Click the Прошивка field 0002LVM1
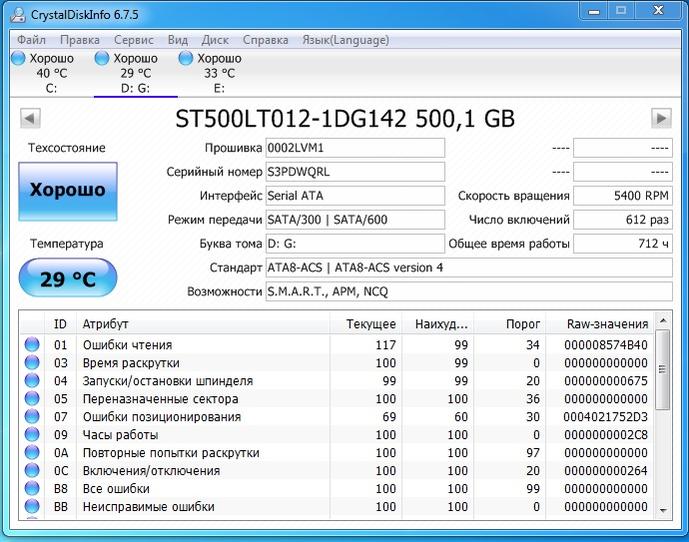 click(x=355, y=148)
